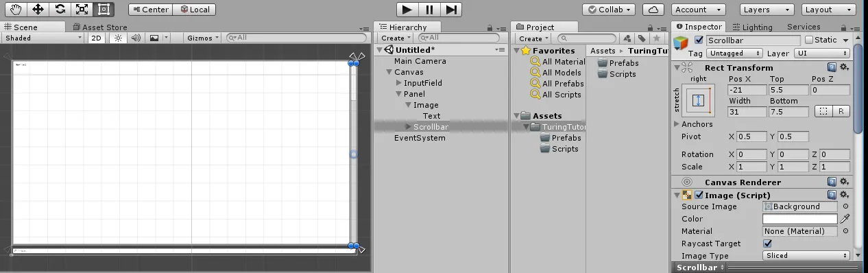Select the Move tool
This screenshot has height=273, width=868.
point(38,10)
